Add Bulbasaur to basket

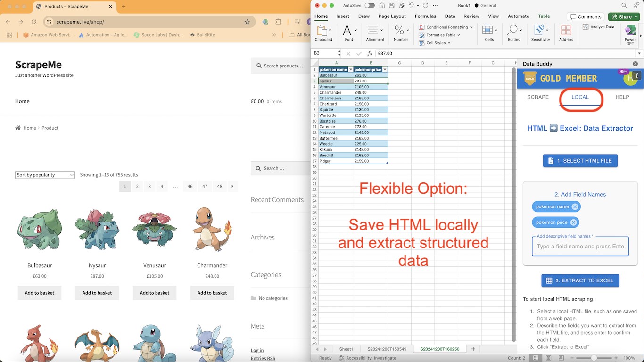[40, 293]
